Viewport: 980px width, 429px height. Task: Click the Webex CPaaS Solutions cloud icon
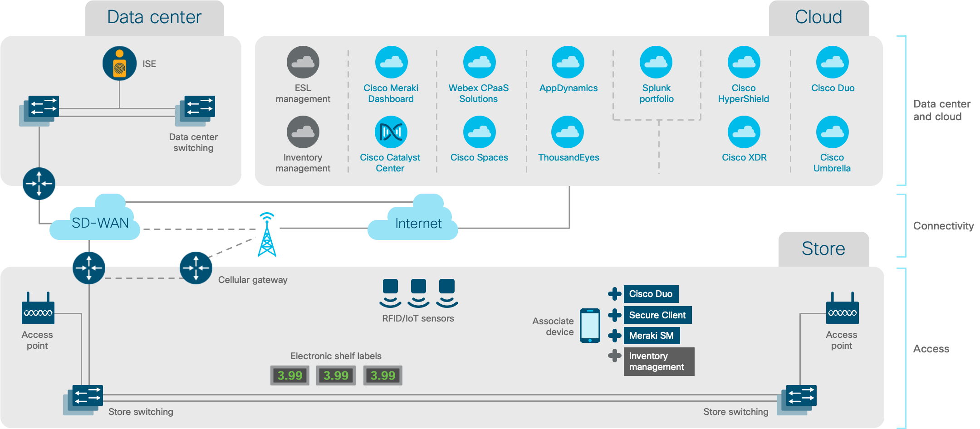479,62
